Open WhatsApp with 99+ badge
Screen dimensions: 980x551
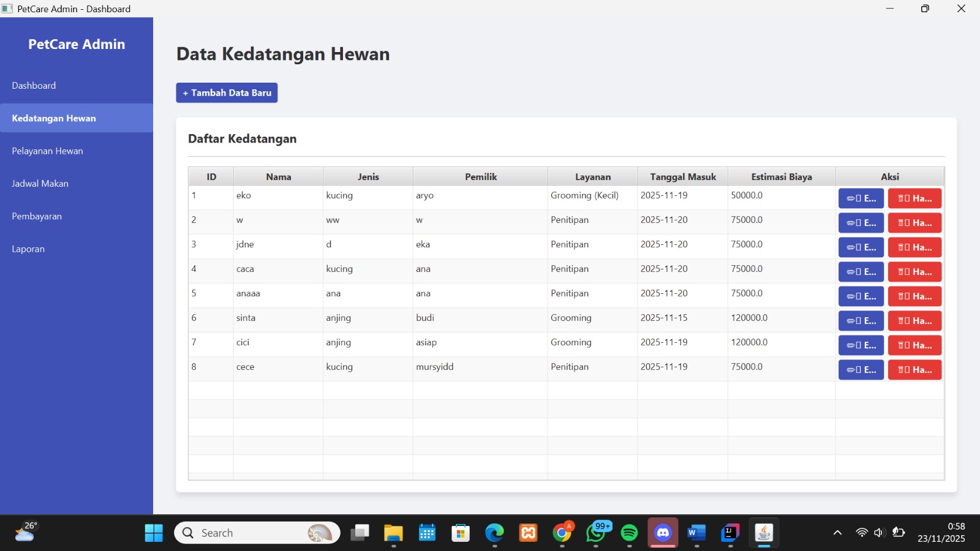point(596,533)
